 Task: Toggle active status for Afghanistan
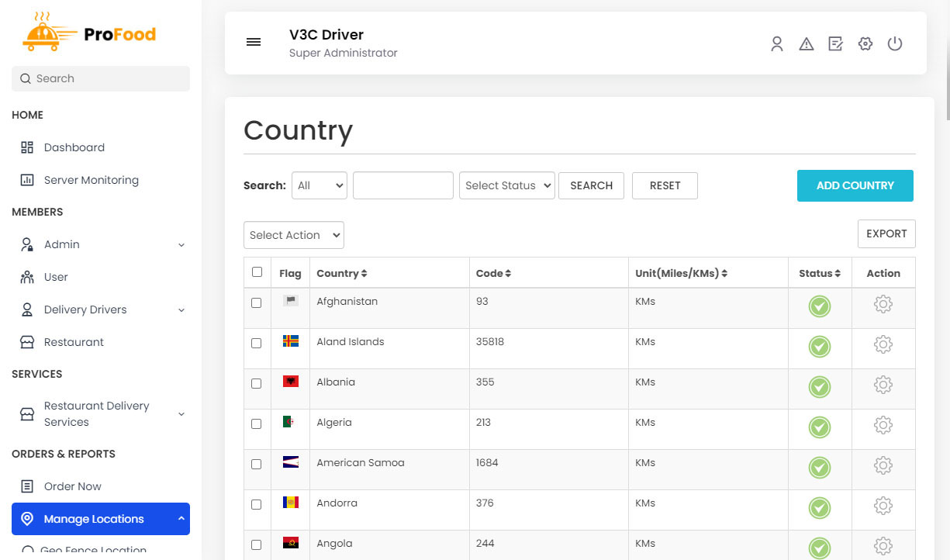[820, 306]
